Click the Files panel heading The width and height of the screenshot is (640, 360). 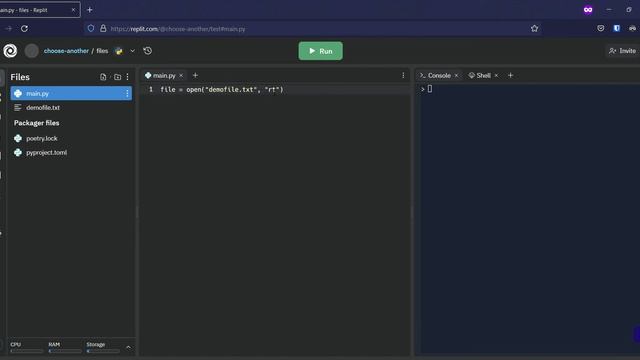pyautogui.click(x=20, y=77)
